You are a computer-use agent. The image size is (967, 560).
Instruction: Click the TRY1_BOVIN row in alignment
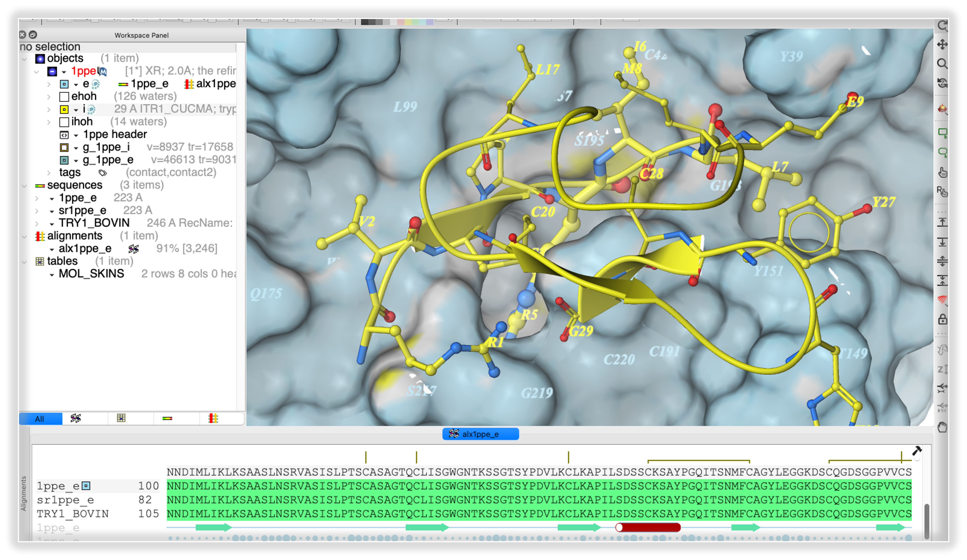tap(474, 514)
